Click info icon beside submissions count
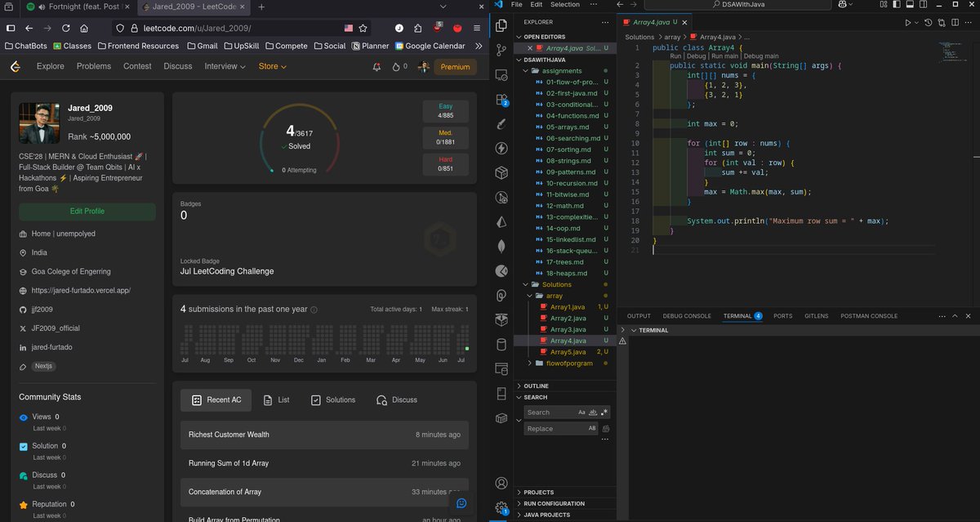980x522 pixels. 314,310
